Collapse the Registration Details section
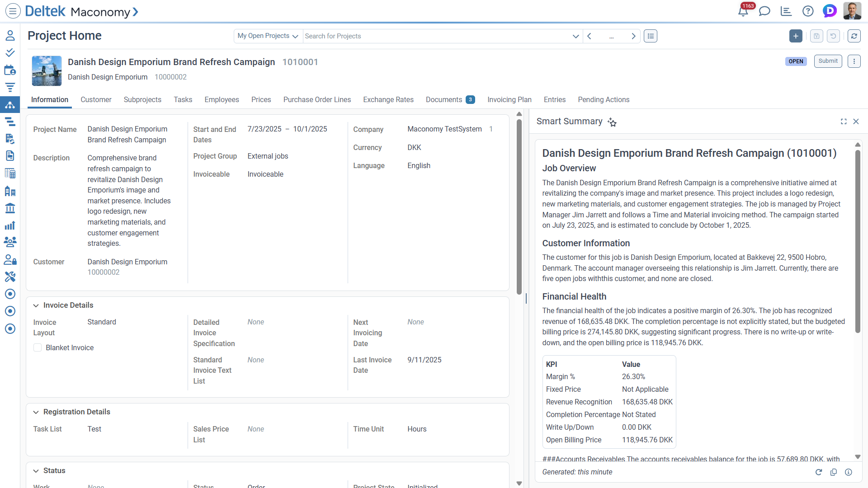This screenshot has width=868, height=488. coord(36,412)
